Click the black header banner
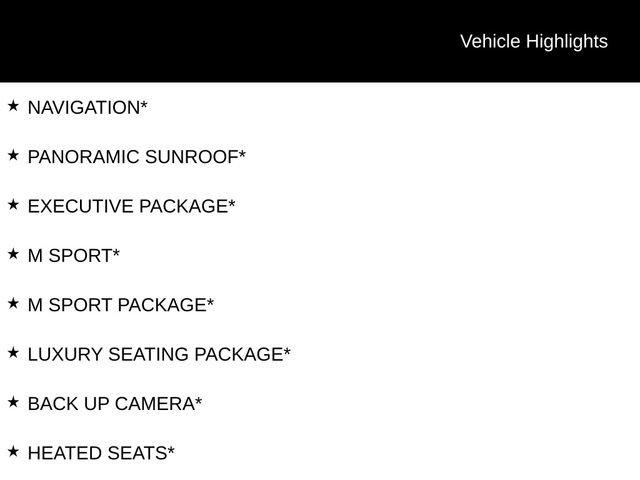This screenshot has width=640, height=480. point(320,41)
